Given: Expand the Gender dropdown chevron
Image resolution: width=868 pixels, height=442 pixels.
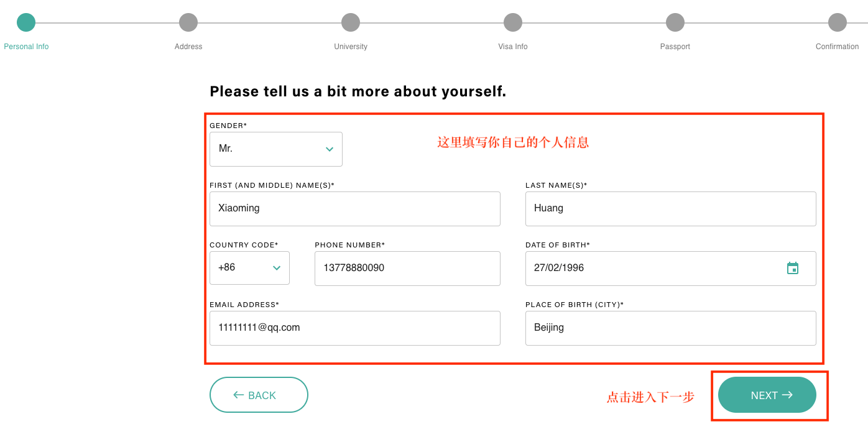Looking at the screenshot, I should (x=330, y=149).
